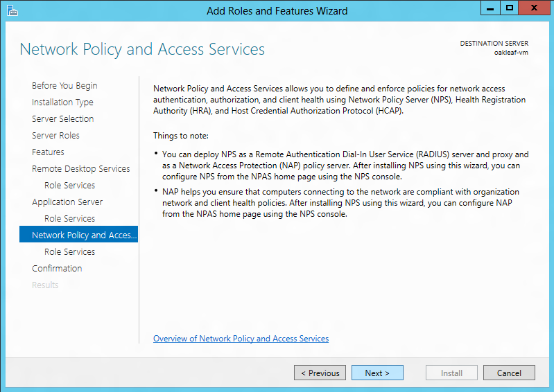Click the wizard icon in title bar
Viewport: 554px width, 392px height.
click(x=12, y=10)
